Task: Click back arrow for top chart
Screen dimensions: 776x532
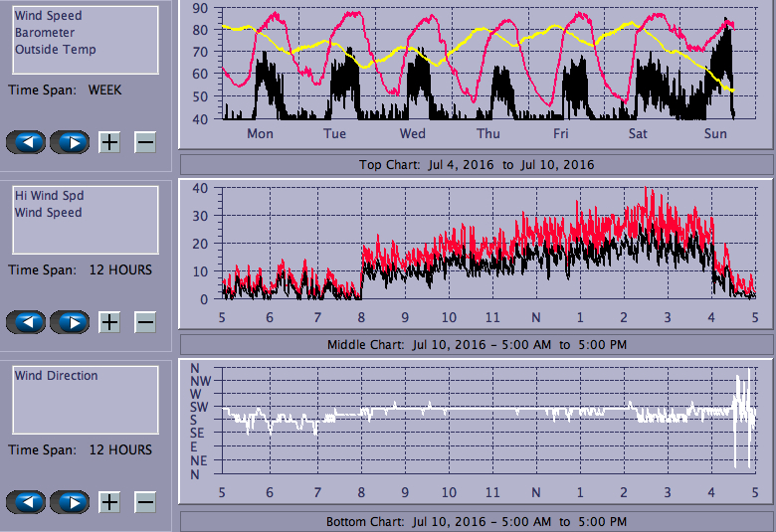Action: click(29, 142)
